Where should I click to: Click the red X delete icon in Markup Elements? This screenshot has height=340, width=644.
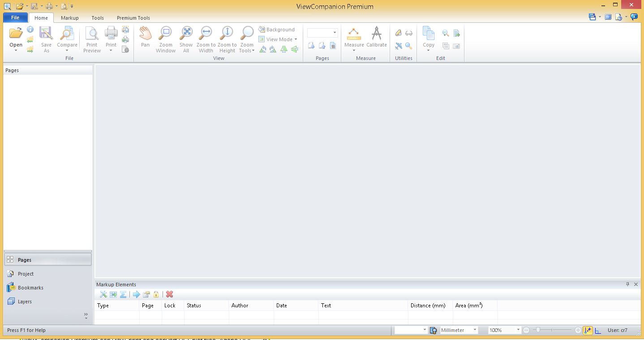pos(169,294)
